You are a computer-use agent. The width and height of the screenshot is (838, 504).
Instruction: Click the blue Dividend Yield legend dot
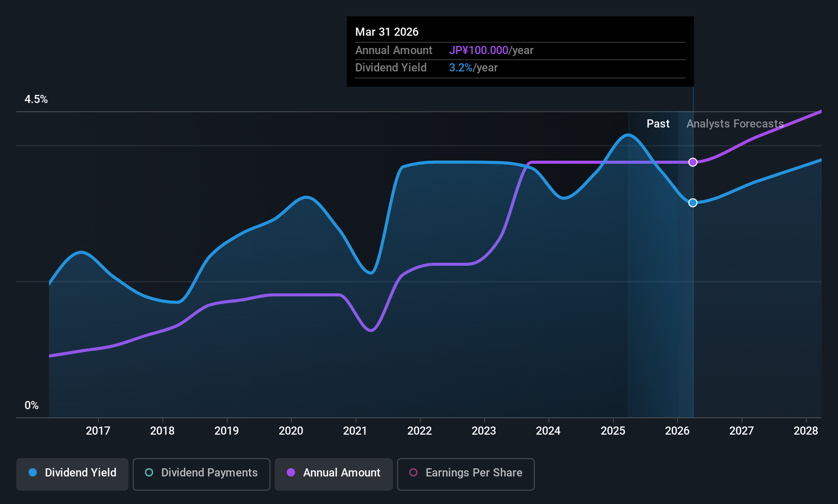coord(33,472)
